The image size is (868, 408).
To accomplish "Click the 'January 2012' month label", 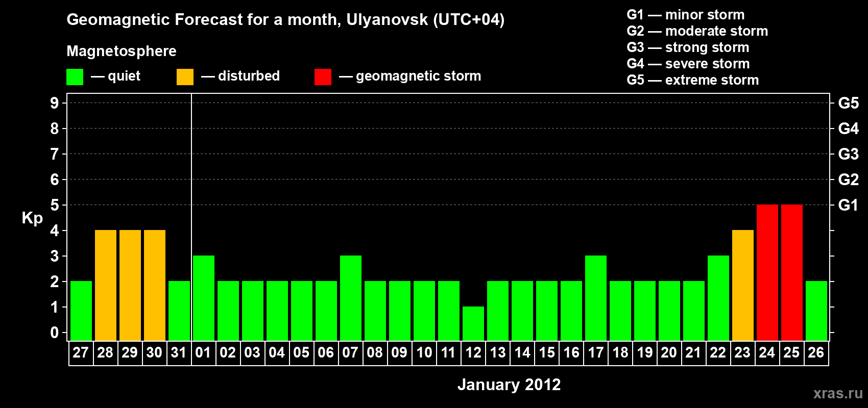I will 509,385.
